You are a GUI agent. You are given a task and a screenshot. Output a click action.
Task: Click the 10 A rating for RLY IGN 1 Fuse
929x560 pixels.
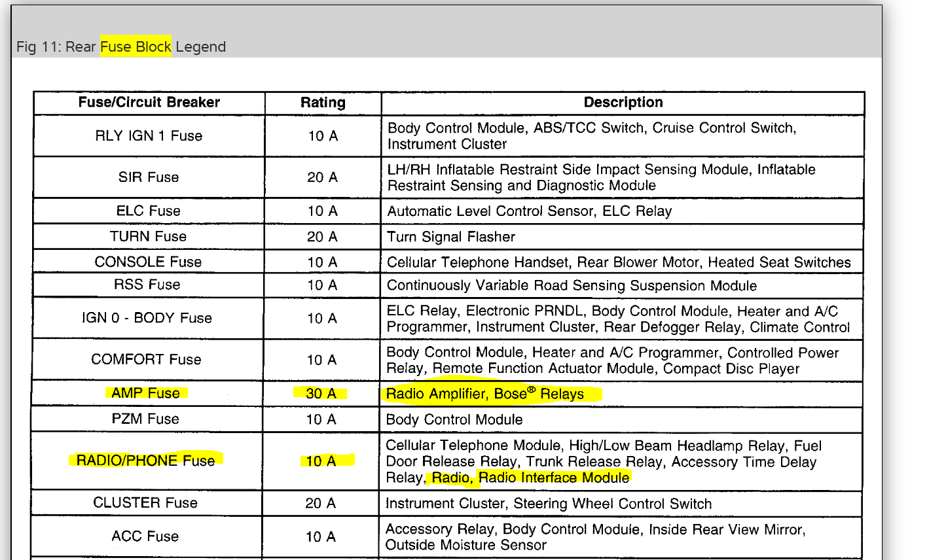pyautogui.click(x=323, y=136)
